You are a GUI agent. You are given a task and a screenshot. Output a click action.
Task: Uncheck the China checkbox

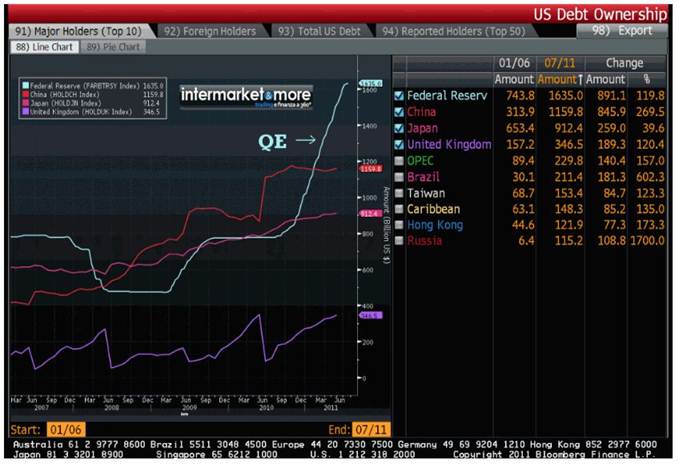point(399,112)
